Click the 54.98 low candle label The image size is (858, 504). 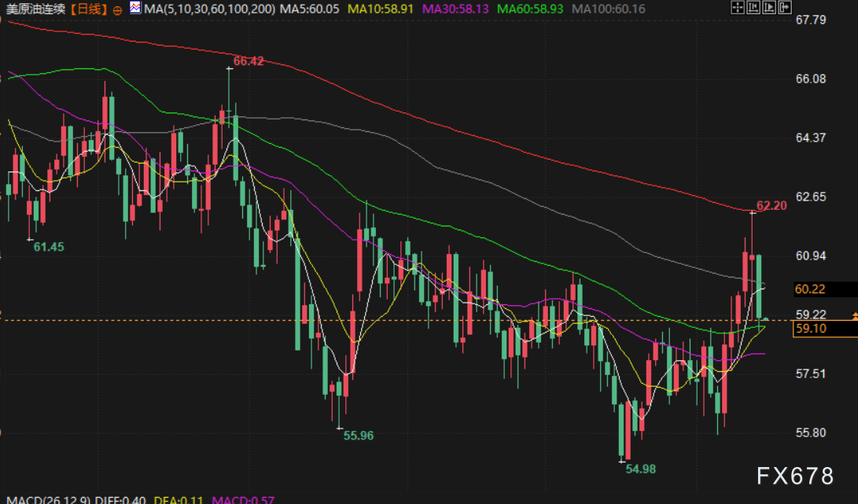[x=640, y=469]
